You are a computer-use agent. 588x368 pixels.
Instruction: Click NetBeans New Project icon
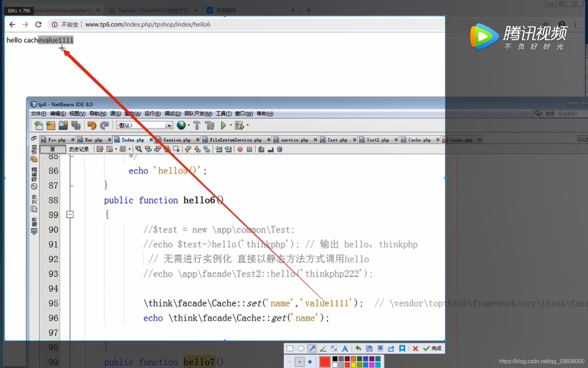[51, 125]
